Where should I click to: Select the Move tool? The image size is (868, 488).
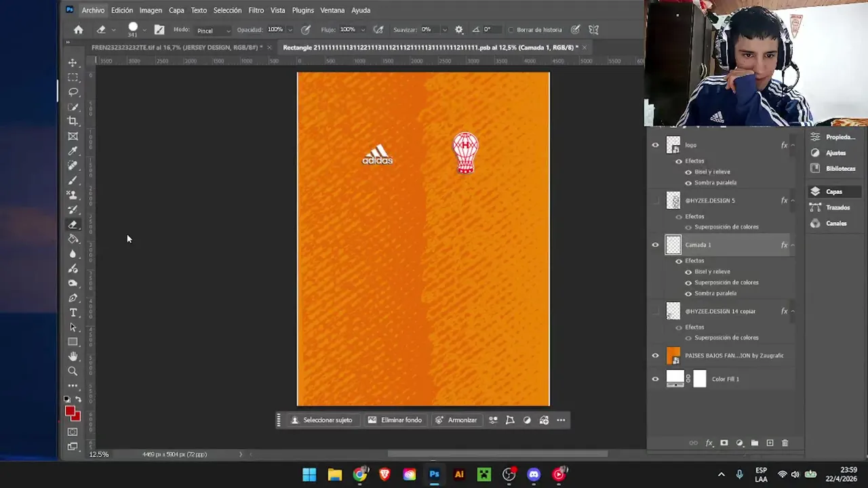[73, 62]
